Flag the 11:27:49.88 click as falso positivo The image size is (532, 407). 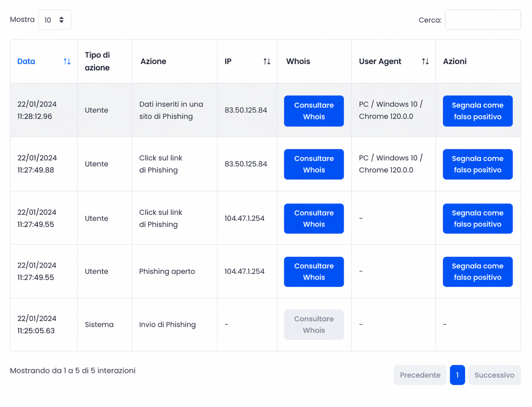[477, 164]
